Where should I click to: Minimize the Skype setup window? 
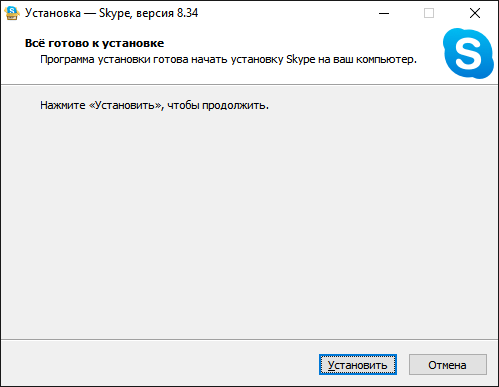(384, 13)
